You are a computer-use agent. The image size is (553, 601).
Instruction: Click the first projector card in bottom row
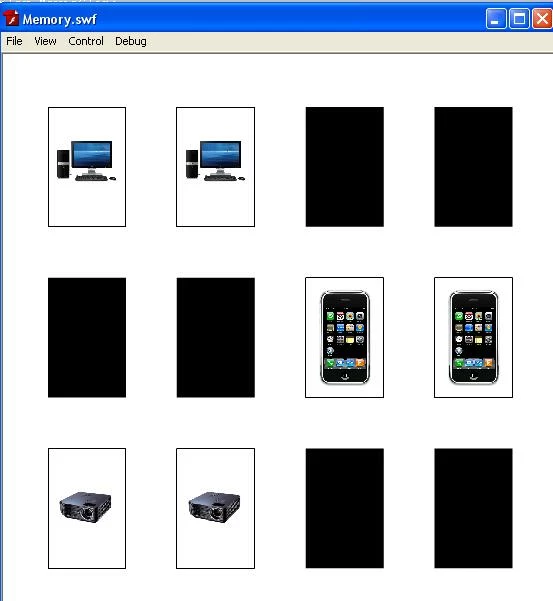[x=87, y=508]
